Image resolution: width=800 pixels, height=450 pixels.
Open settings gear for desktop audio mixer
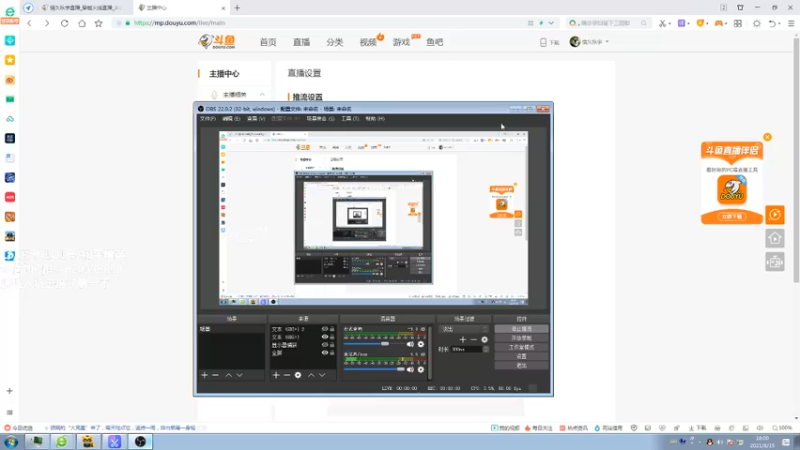tap(421, 344)
